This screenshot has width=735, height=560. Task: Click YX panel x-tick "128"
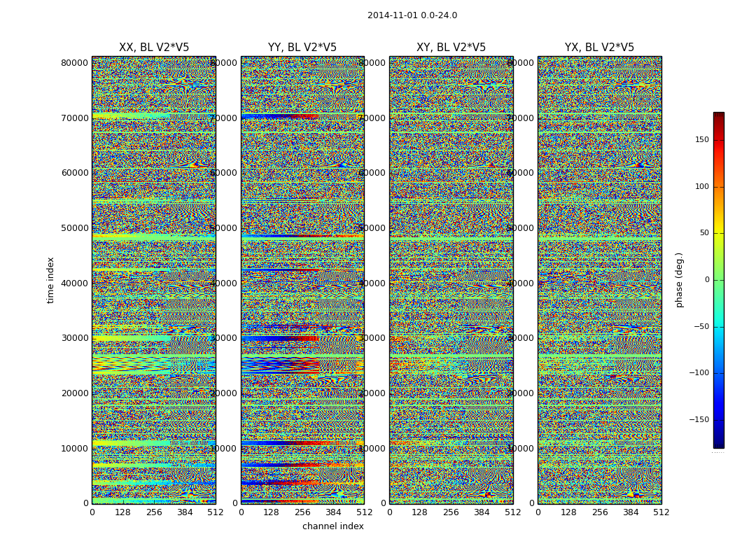coord(568,512)
